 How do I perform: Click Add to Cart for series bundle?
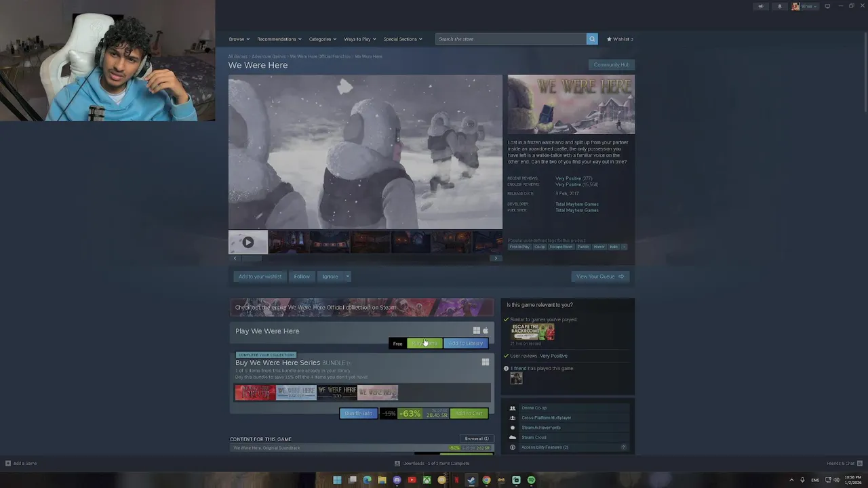coord(469,413)
